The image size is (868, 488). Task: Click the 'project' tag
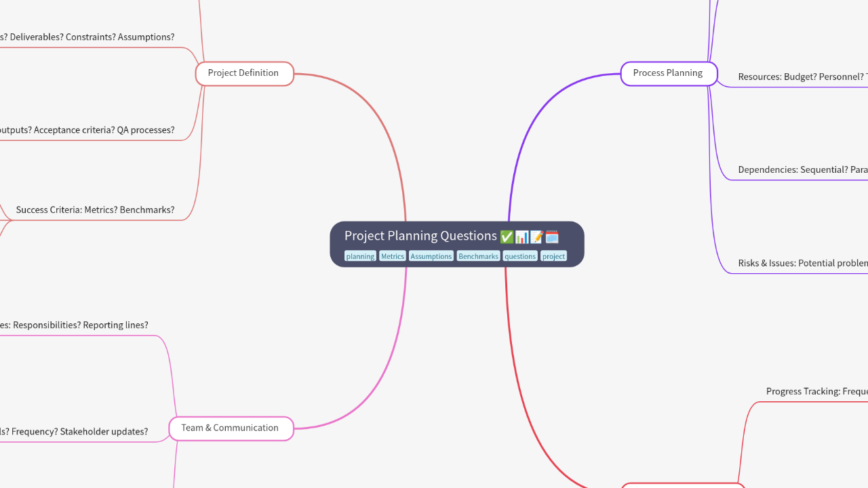coord(553,256)
